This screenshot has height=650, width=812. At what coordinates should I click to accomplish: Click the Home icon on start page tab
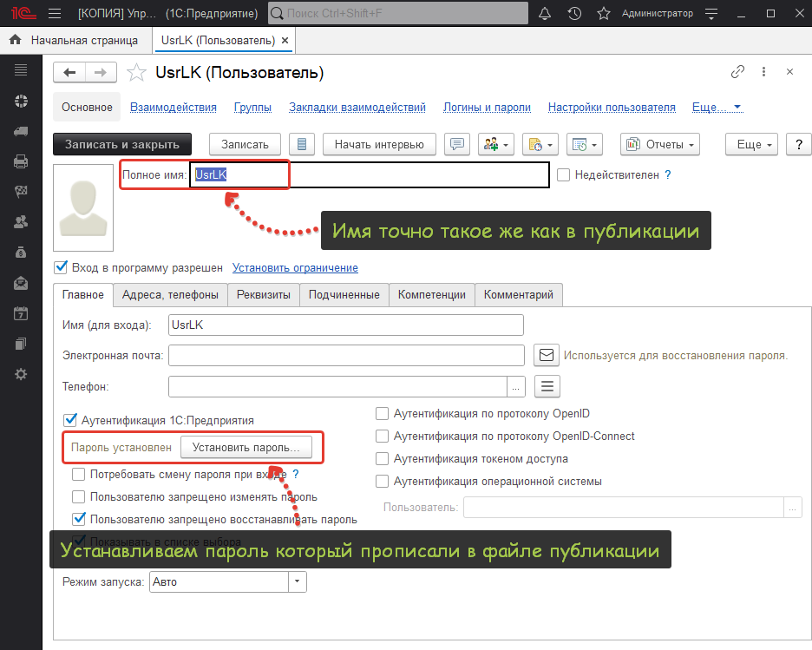coord(16,40)
